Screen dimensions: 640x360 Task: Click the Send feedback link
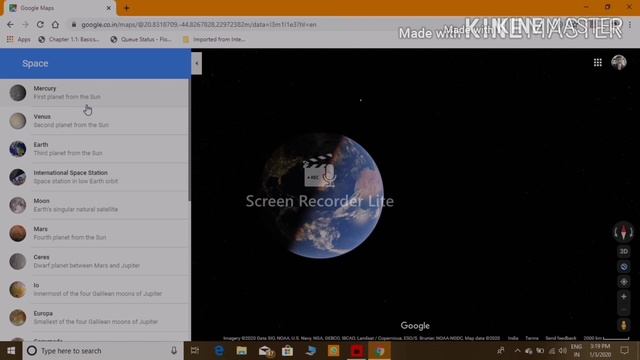(x=561, y=338)
